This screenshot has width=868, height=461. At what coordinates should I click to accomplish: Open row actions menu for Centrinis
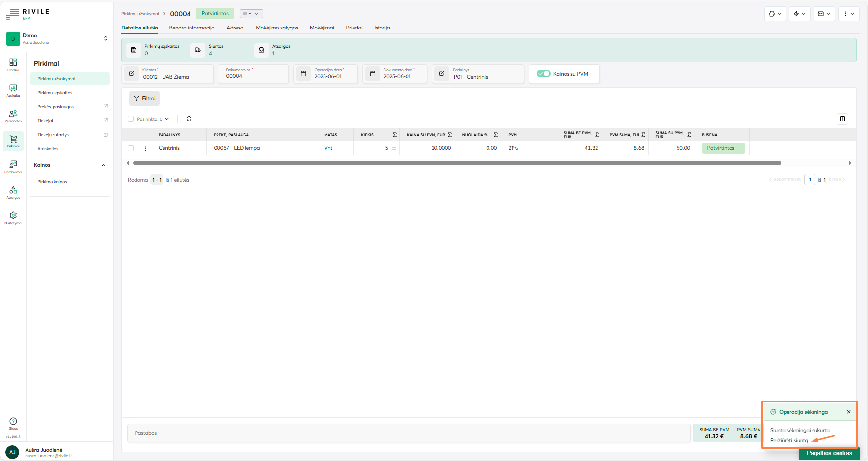coord(145,148)
